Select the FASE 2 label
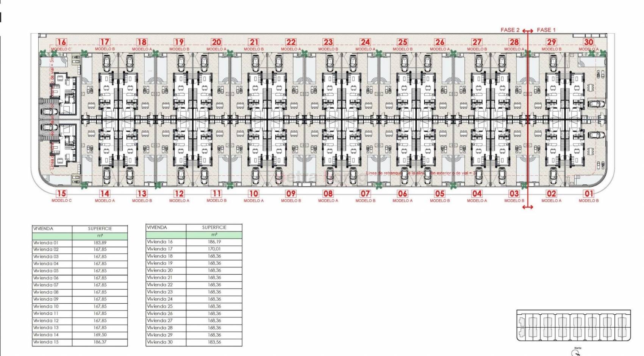This screenshot has height=356, width=644. 510,30
